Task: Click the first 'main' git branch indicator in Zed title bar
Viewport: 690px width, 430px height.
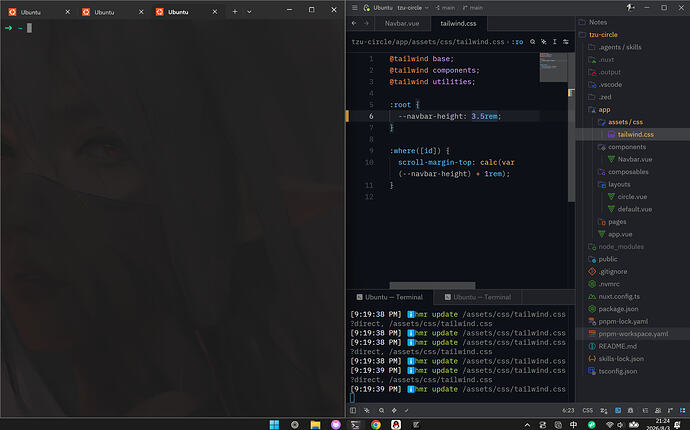Action: (x=445, y=7)
